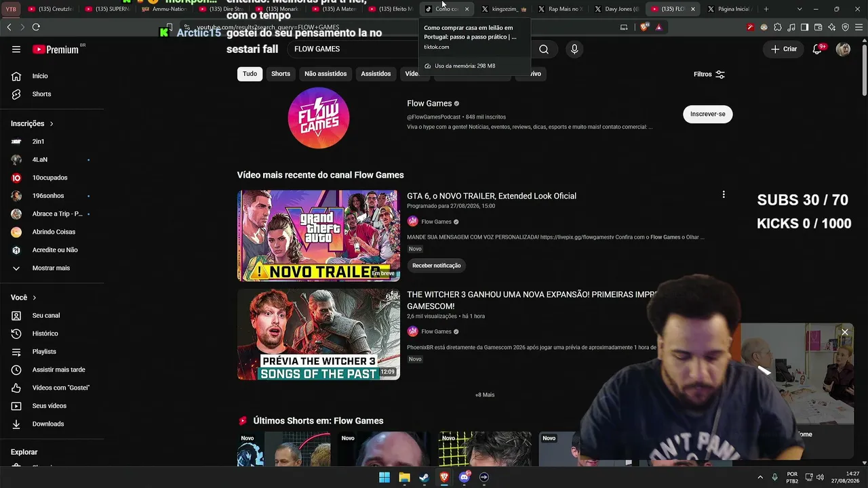Image resolution: width=868 pixels, height=488 pixels.
Task: Click the YouTube Premium logo
Action: point(56,49)
